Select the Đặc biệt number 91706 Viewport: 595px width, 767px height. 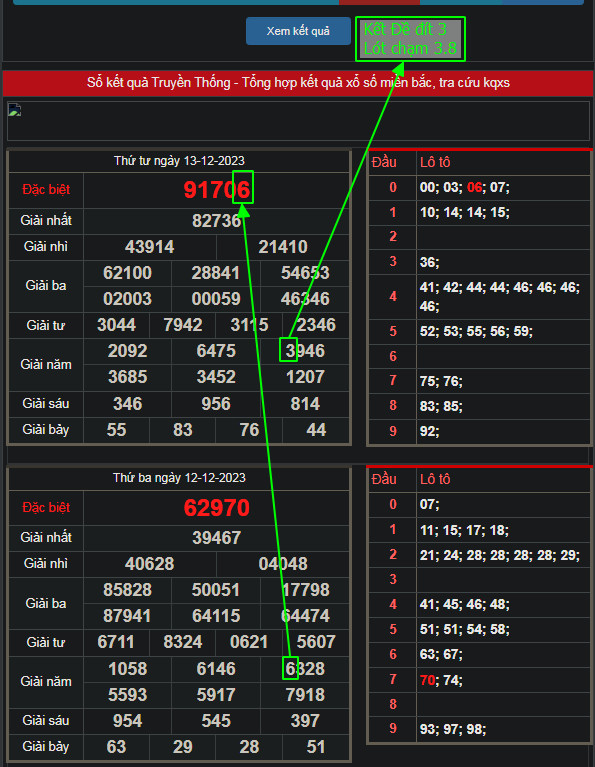[217, 190]
